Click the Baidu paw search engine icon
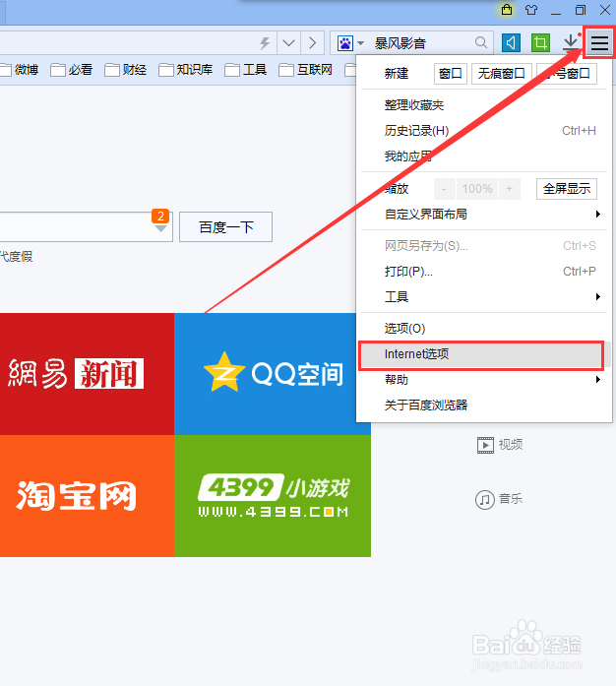This screenshot has width=616, height=686. pyautogui.click(x=345, y=43)
